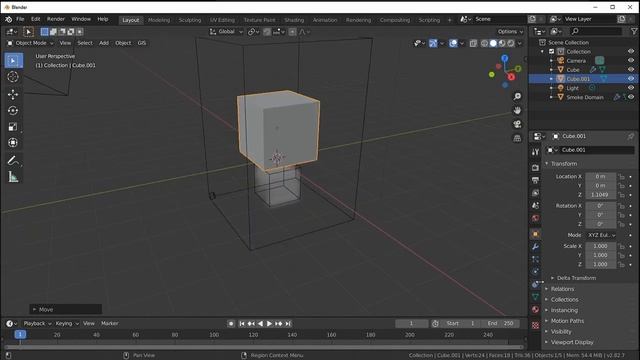Jump to the timeline end frame
640x360 pixels.
pyautogui.click(x=288, y=324)
